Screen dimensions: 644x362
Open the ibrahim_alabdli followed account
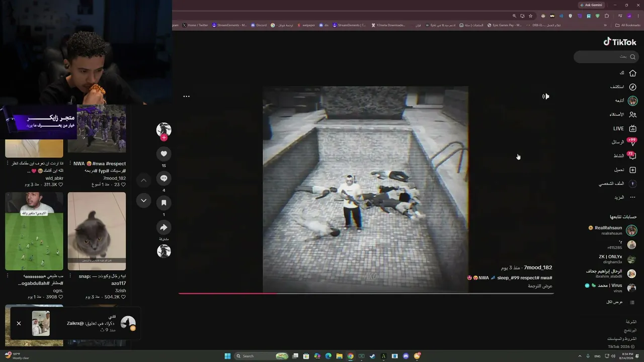(x=611, y=274)
